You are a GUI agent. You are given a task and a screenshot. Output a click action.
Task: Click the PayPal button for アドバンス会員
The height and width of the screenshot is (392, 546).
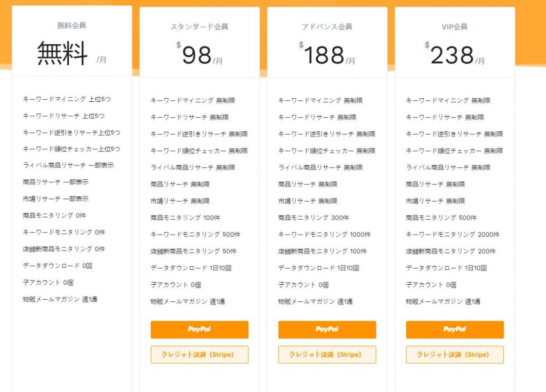[327, 330]
